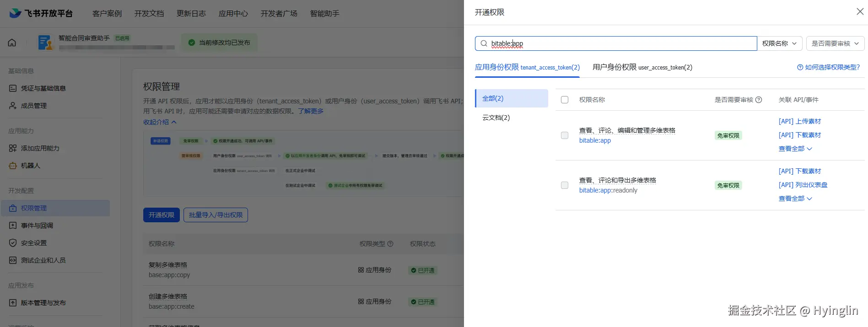Click the 免审权限 tag in bitable:app:readonly row
The image size is (868, 327).
[728, 185]
